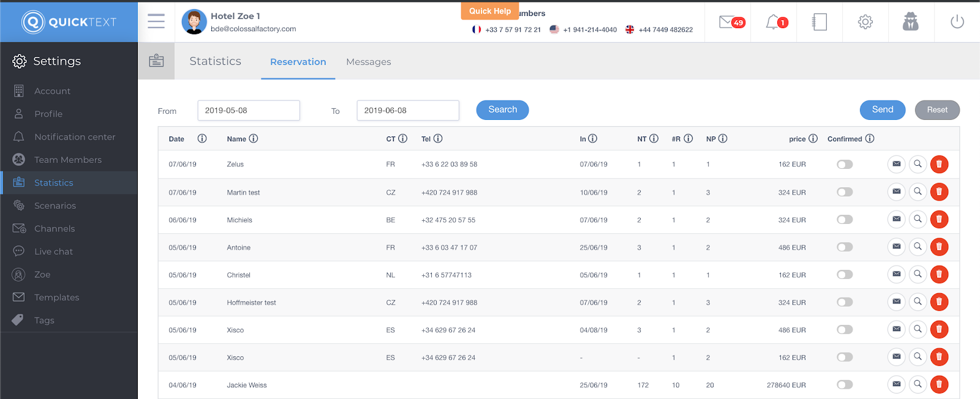Delete the Zelus reservation with trash icon

click(939, 164)
